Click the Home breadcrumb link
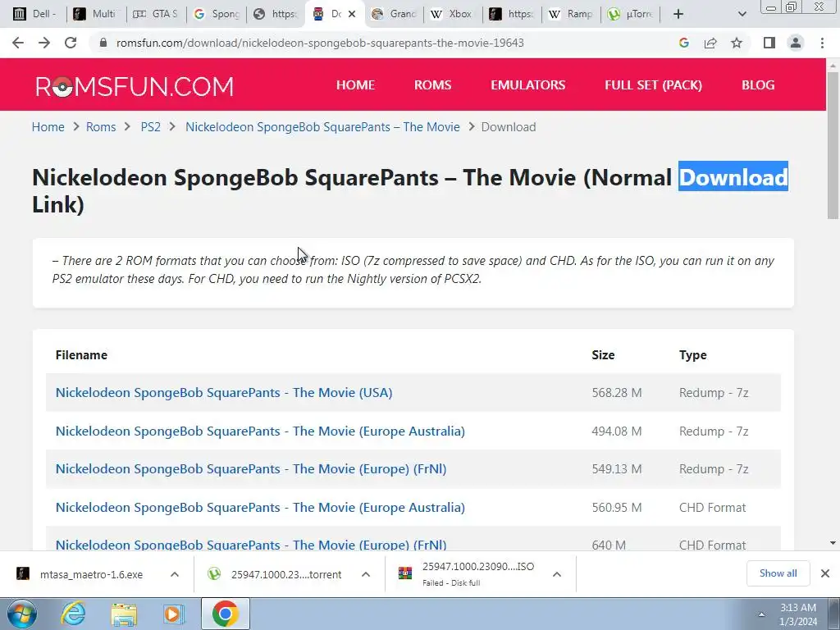Screen dimensions: 840x630 [x=48, y=127]
